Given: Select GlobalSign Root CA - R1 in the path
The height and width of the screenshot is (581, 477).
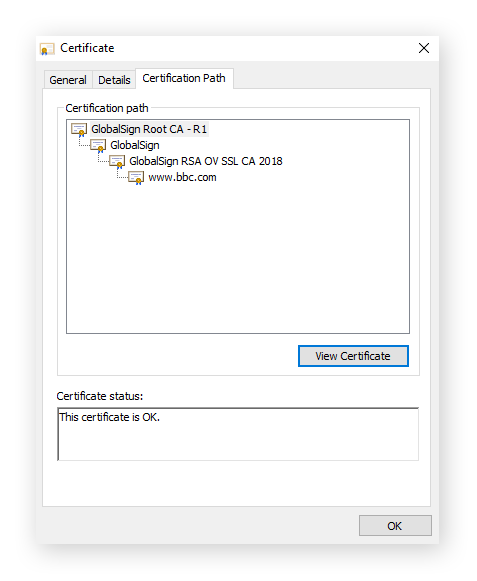Looking at the screenshot, I should (x=149, y=129).
